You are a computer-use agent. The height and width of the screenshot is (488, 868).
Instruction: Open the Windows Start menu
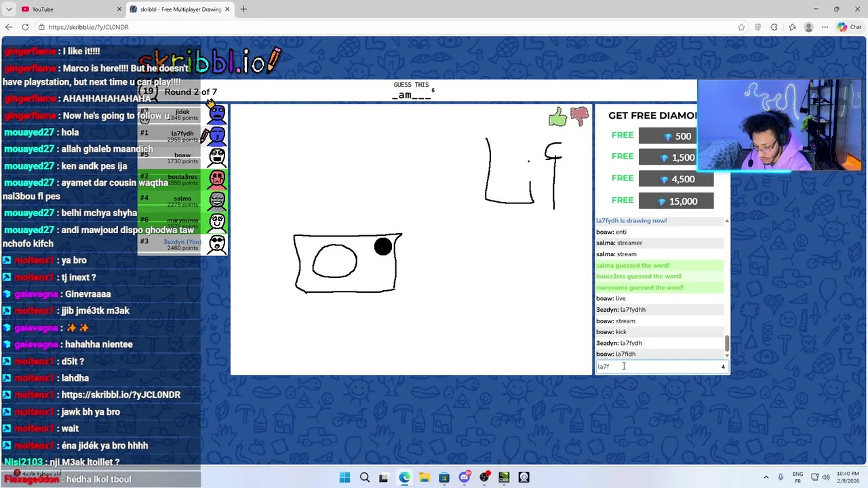[x=344, y=477]
